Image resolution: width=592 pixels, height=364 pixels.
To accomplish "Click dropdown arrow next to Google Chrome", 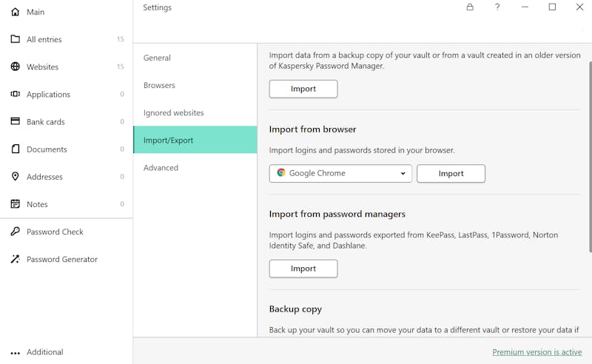I will click(403, 173).
